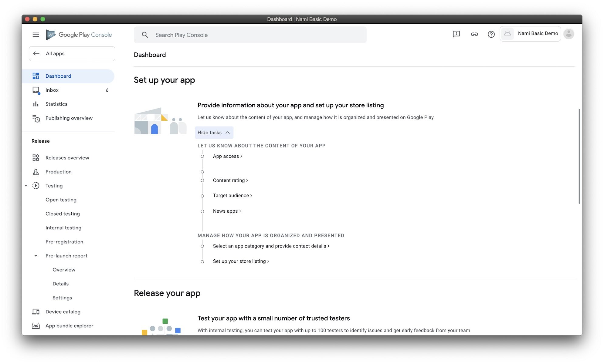Open Production page
604x364 pixels.
pos(68,172)
